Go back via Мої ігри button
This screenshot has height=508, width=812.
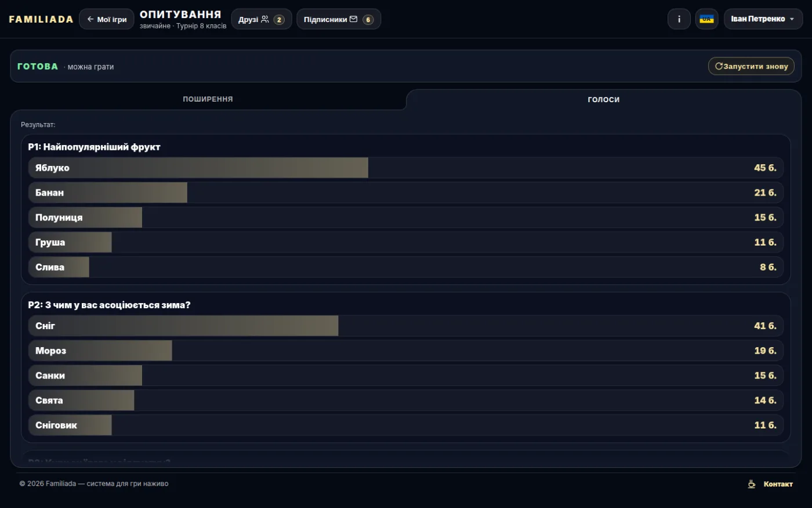click(x=107, y=19)
